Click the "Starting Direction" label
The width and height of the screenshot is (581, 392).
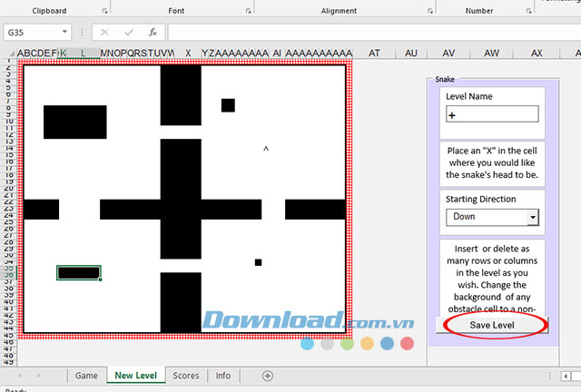point(480,200)
